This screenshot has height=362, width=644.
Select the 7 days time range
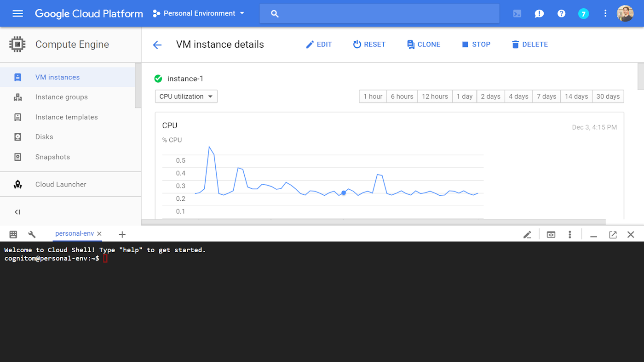546,96
